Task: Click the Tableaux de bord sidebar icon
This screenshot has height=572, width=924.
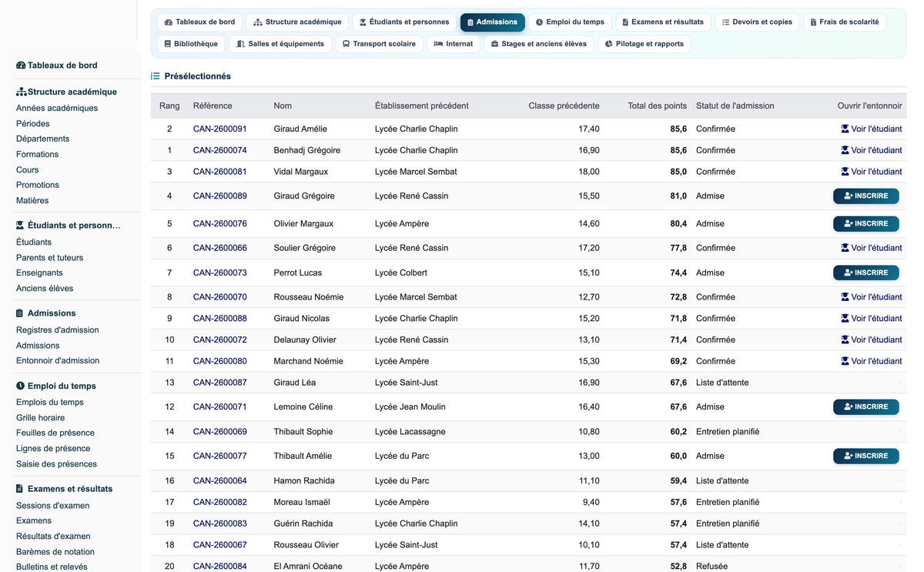Action: [21, 65]
